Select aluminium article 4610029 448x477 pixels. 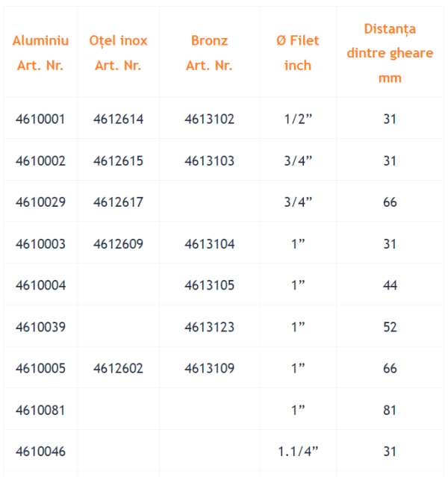[40, 202]
